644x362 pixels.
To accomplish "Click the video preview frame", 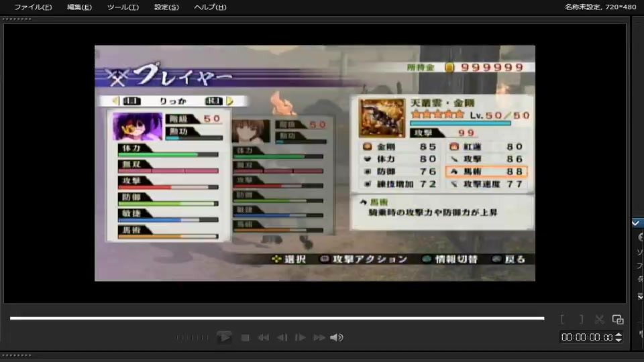I will pyautogui.click(x=315, y=163).
